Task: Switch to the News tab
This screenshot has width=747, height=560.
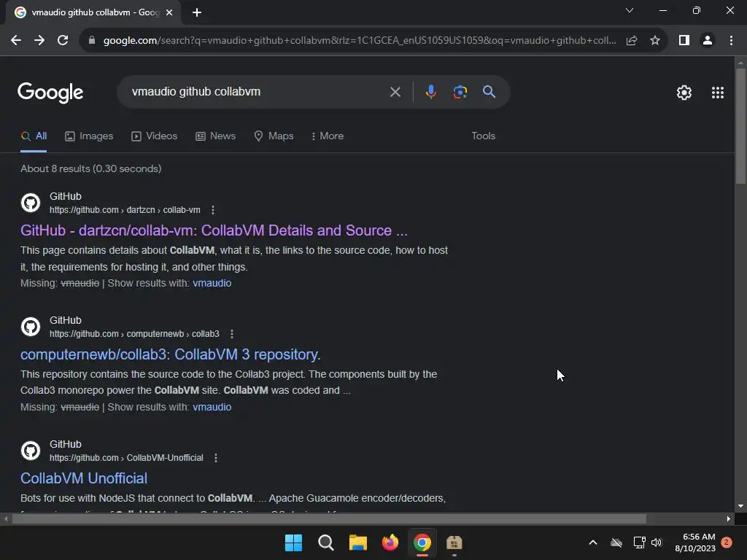Action: pos(215,136)
